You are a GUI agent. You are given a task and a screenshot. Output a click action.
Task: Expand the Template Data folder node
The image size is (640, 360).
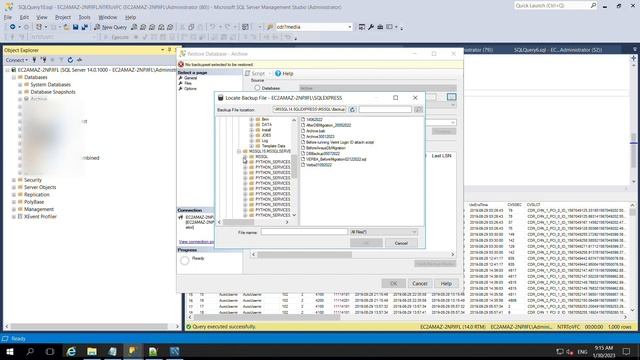point(251,146)
